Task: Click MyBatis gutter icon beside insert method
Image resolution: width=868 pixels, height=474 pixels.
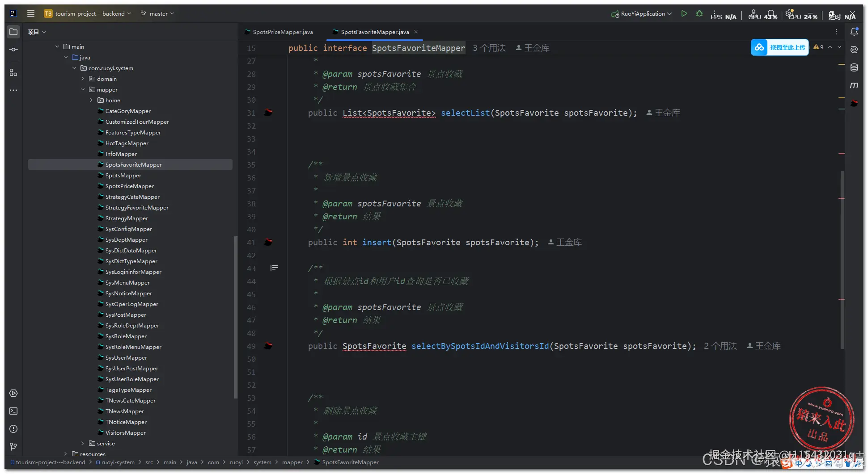Action: click(268, 242)
